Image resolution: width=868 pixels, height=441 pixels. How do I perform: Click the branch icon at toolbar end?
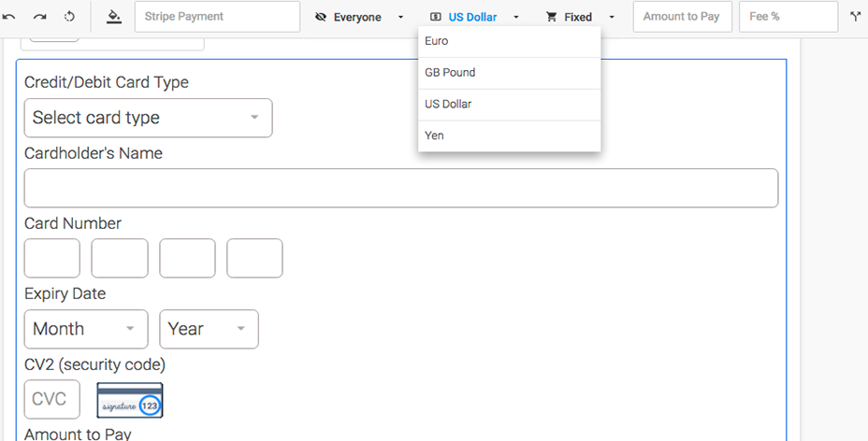coord(856,17)
